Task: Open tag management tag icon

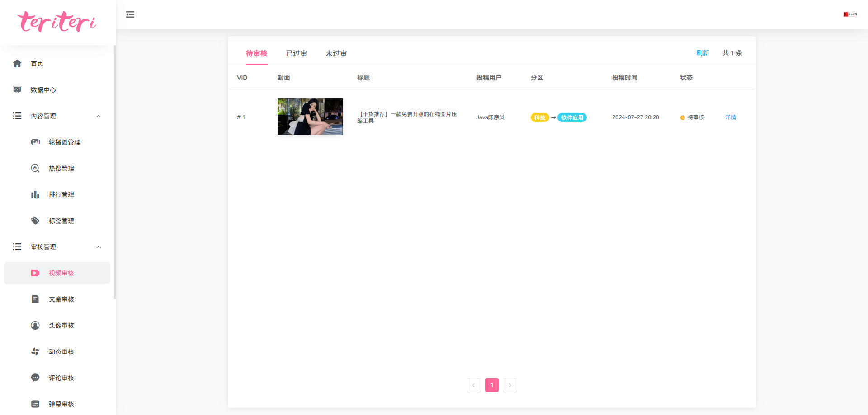Action: pyautogui.click(x=35, y=221)
